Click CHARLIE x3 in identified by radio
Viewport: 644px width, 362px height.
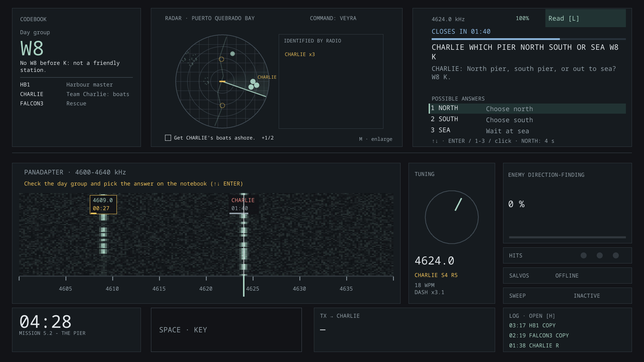tap(300, 54)
